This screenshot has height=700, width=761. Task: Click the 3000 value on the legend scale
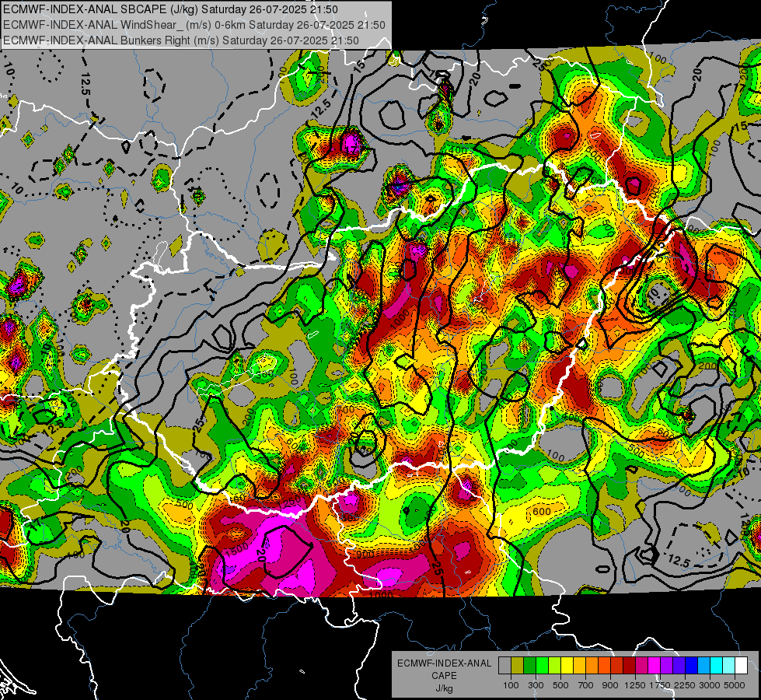pos(710,685)
